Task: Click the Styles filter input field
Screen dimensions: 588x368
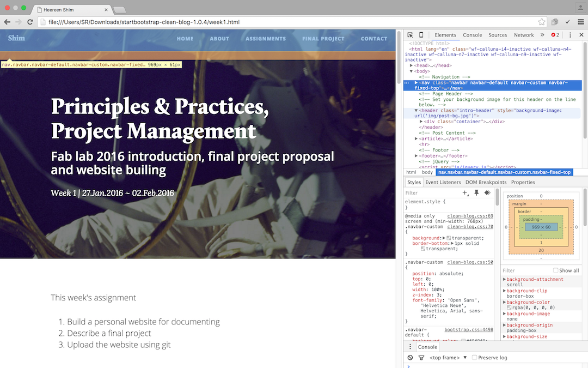Action: 432,192
